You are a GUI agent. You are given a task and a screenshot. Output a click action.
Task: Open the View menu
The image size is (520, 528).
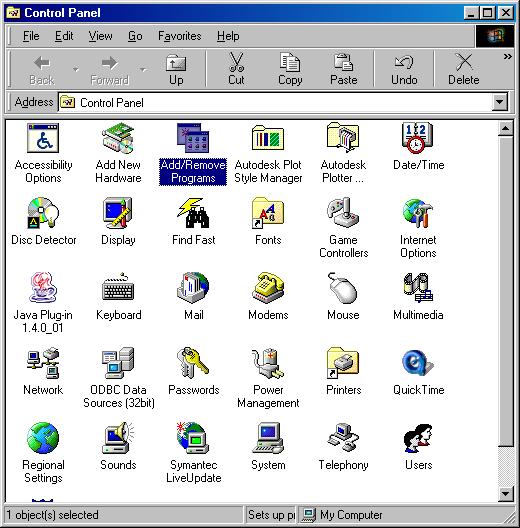click(x=100, y=36)
